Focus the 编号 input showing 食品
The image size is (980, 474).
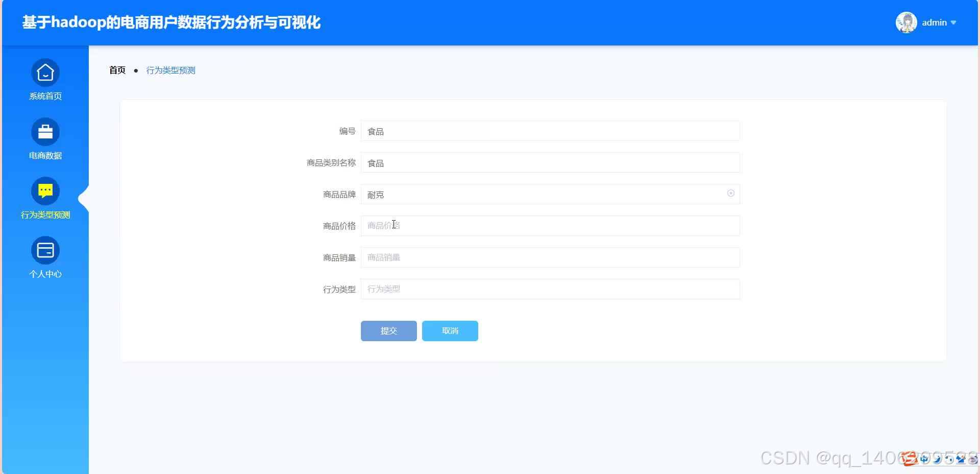tap(550, 131)
